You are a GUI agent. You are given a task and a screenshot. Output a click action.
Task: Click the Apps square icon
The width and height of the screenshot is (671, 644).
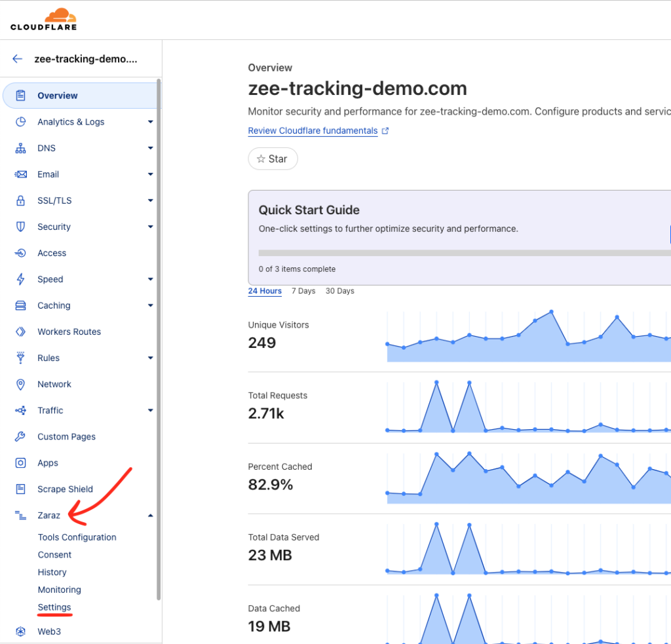(x=20, y=463)
